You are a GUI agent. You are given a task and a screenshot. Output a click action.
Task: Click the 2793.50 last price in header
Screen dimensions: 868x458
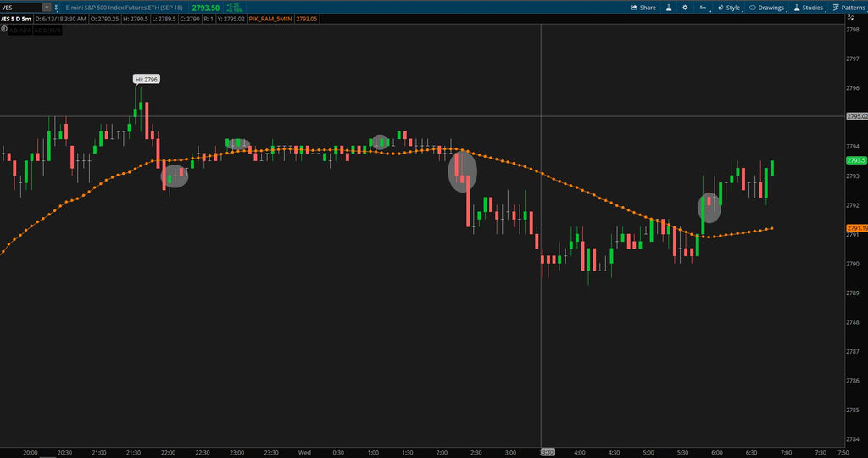point(205,8)
